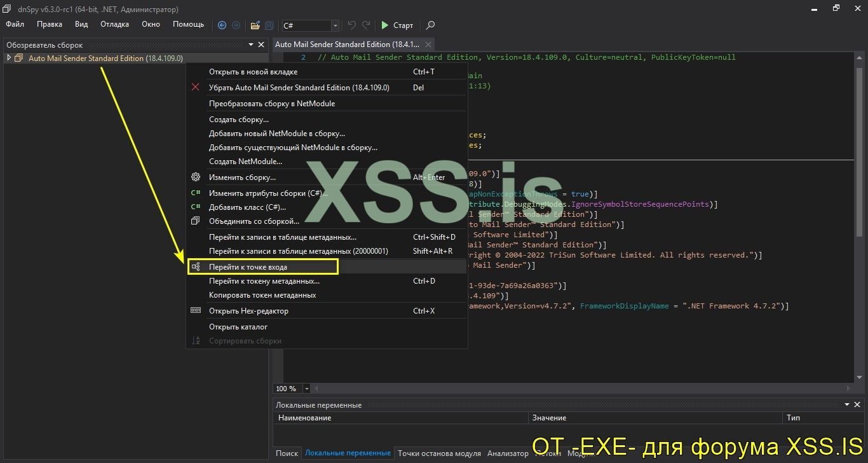868x463 pixels.
Task: Click line number 2 in the editor gutter
Action: click(x=303, y=57)
